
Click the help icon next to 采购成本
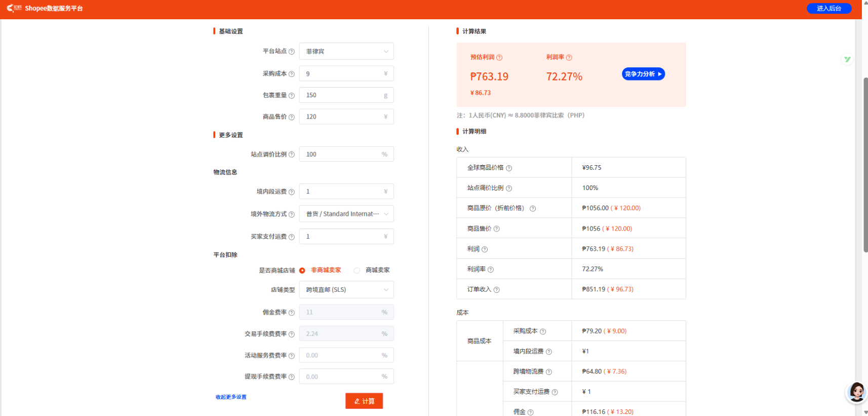point(291,74)
